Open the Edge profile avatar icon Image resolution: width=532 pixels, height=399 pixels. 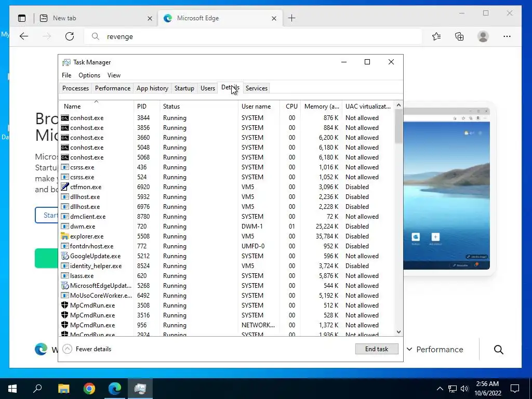483,36
